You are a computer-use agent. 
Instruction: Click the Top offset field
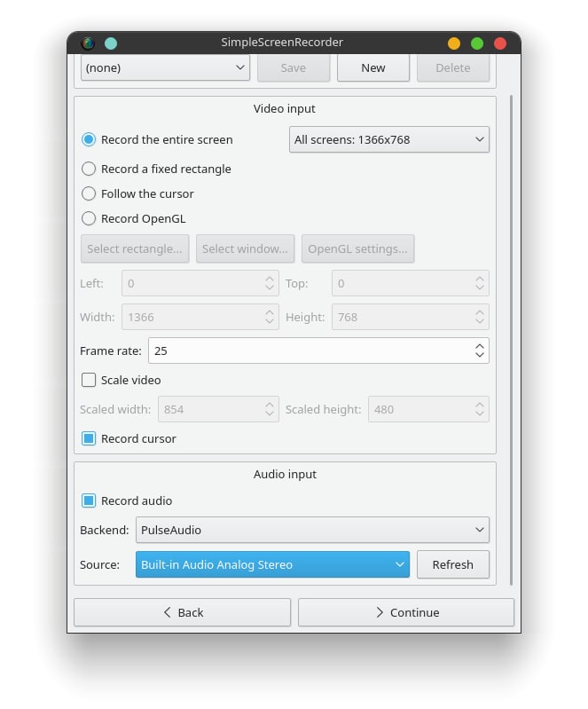pyautogui.click(x=411, y=283)
